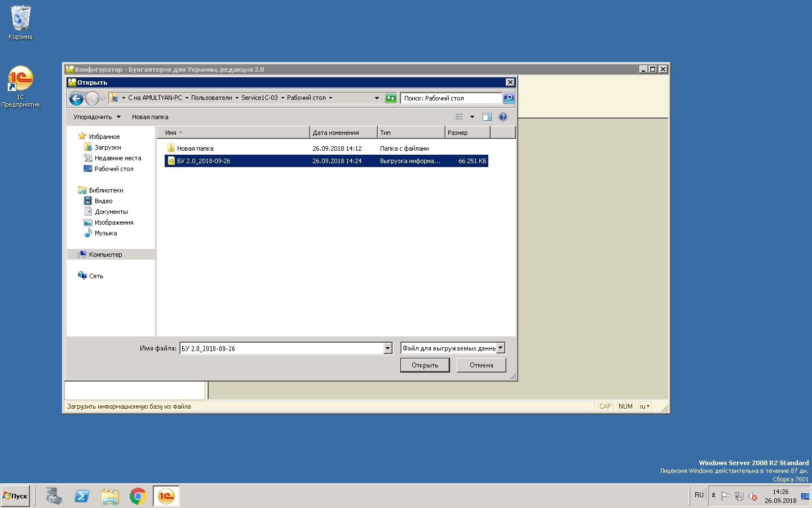This screenshot has height=508, width=812.
Task: Open the 'Изображения' library
Action: (113, 222)
